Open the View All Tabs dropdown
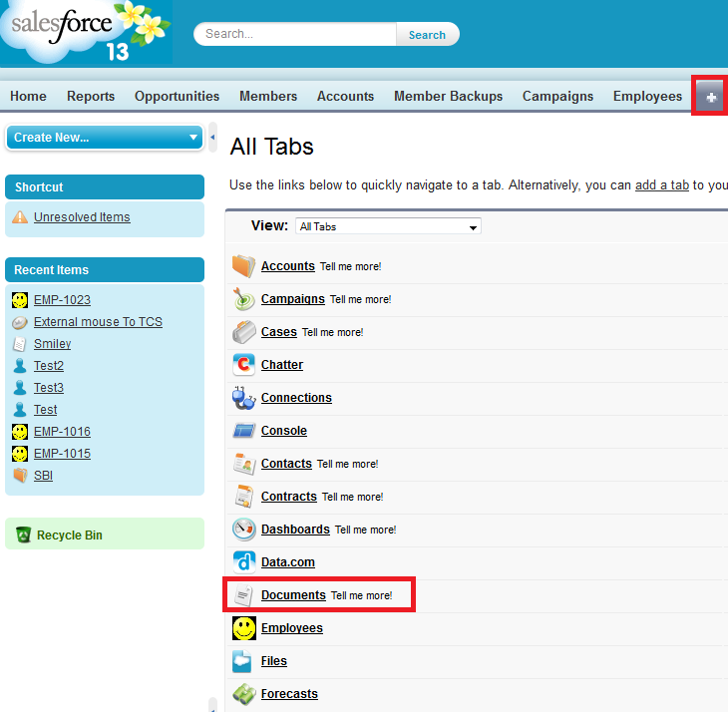Viewport: 728px width, 712px height. pos(388,226)
